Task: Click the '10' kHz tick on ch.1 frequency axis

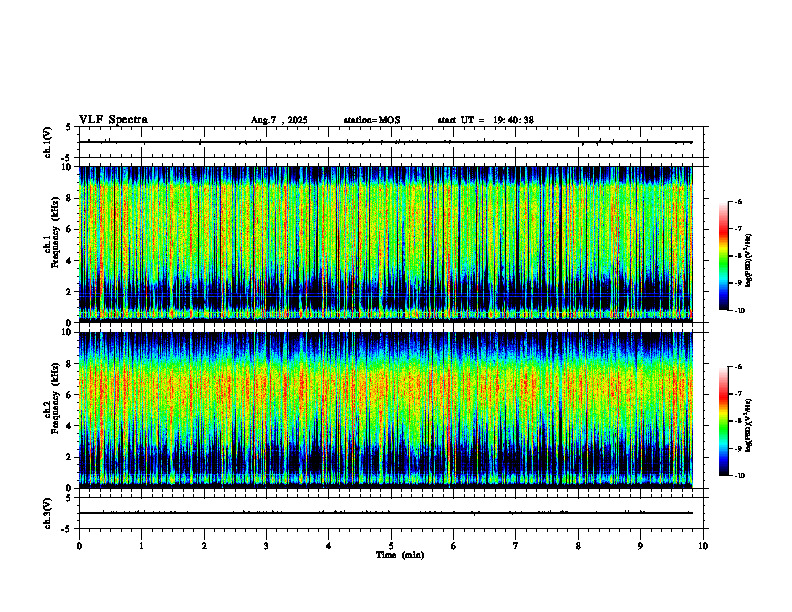Action: click(68, 167)
